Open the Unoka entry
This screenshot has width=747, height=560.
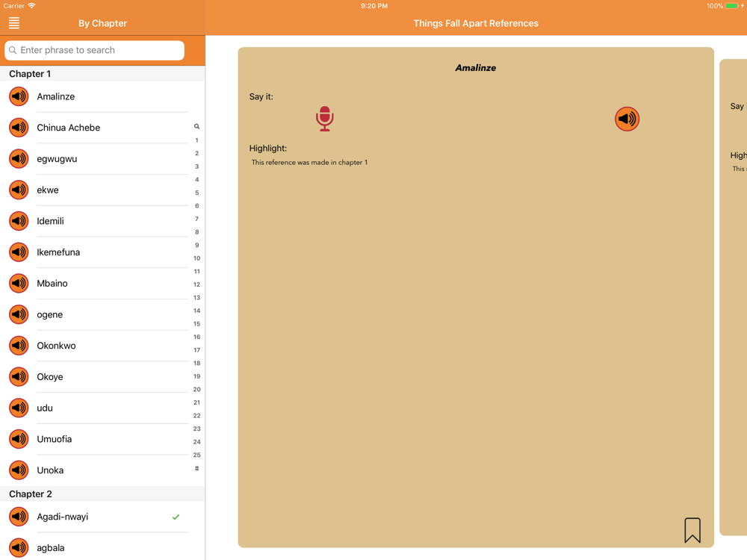(x=102, y=470)
